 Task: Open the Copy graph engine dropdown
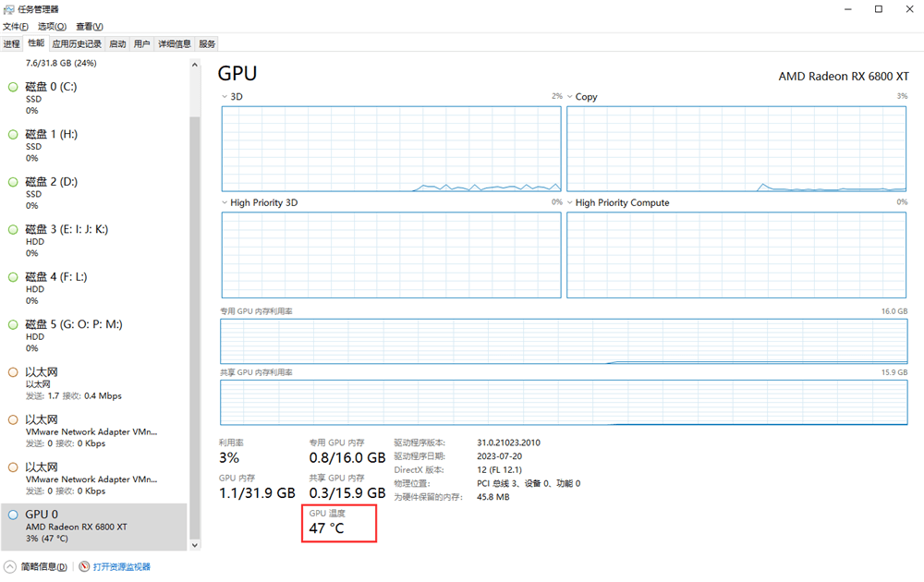569,97
